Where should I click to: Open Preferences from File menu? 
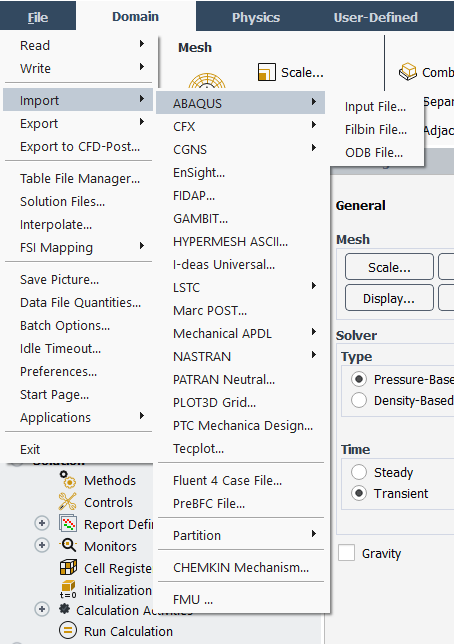coord(78,371)
